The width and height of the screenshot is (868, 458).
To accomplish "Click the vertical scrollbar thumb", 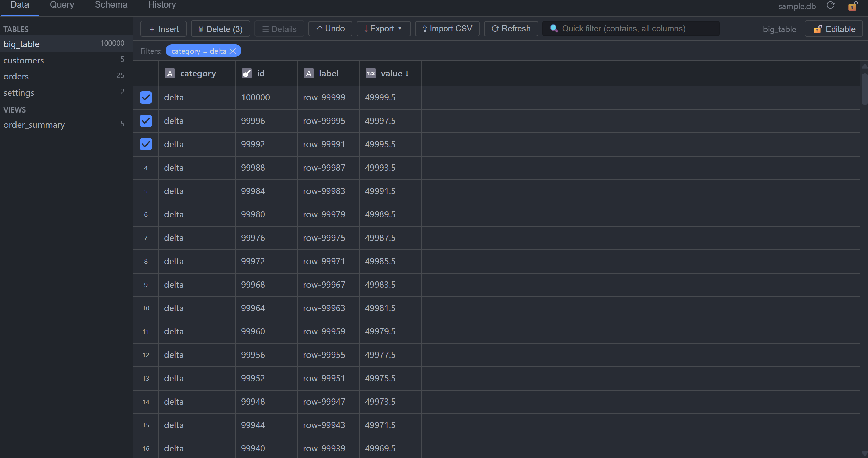I will 865,89.
